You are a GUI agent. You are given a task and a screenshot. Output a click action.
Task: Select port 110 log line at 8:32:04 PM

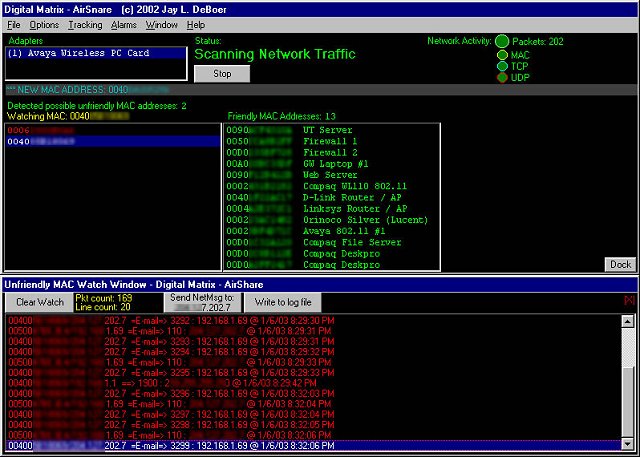(313, 404)
